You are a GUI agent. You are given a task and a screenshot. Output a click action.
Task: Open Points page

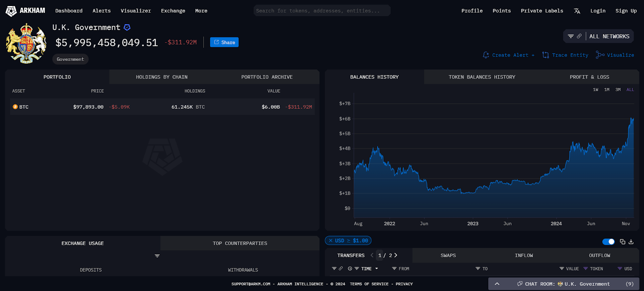(502, 11)
